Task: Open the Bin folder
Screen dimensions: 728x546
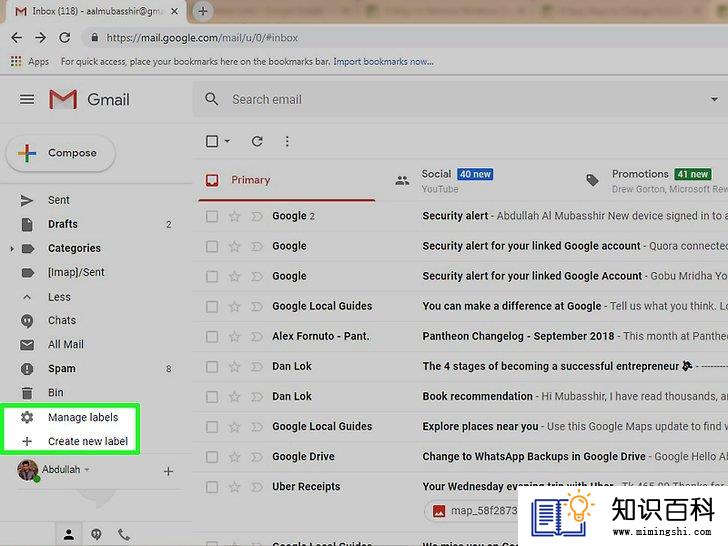Action: click(x=56, y=393)
